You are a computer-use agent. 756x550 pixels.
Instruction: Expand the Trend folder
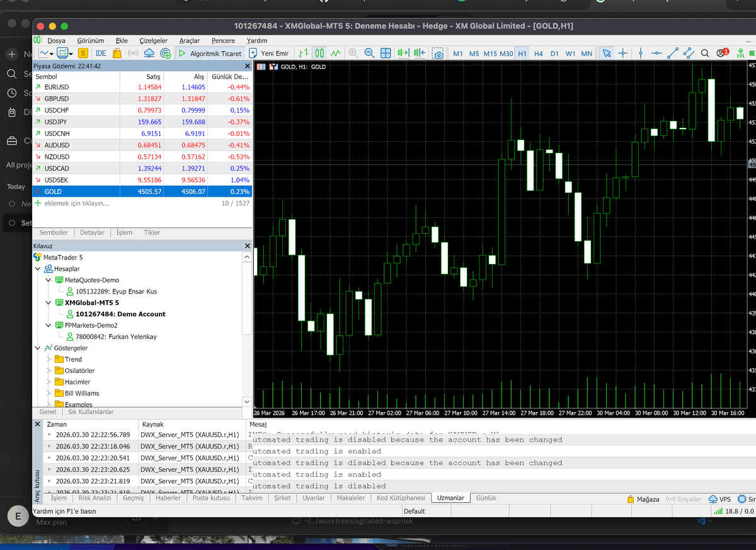tap(49, 360)
